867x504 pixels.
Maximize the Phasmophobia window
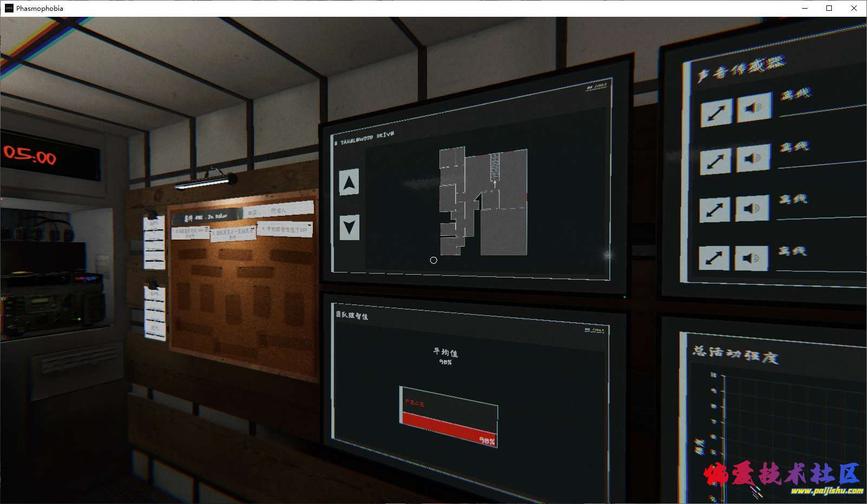pos(829,8)
